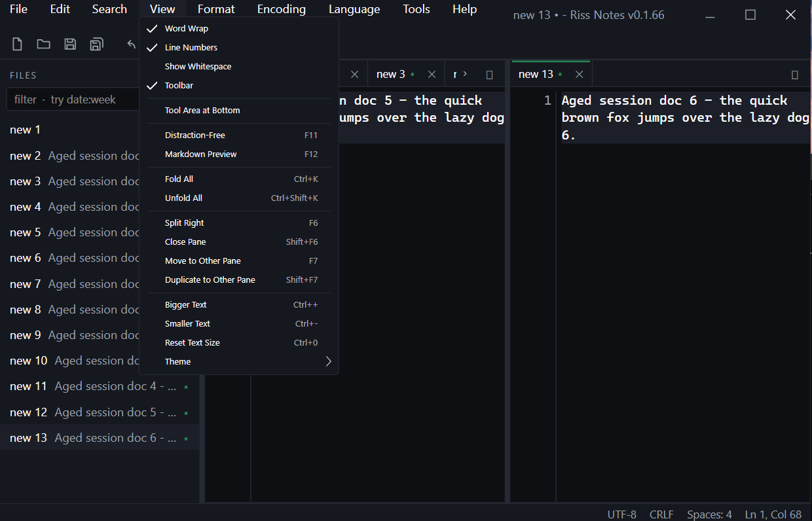Image resolution: width=812 pixels, height=521 pixels.
Task: Toggle Word Wrap in View menu
Action: (x=239, y=29)
